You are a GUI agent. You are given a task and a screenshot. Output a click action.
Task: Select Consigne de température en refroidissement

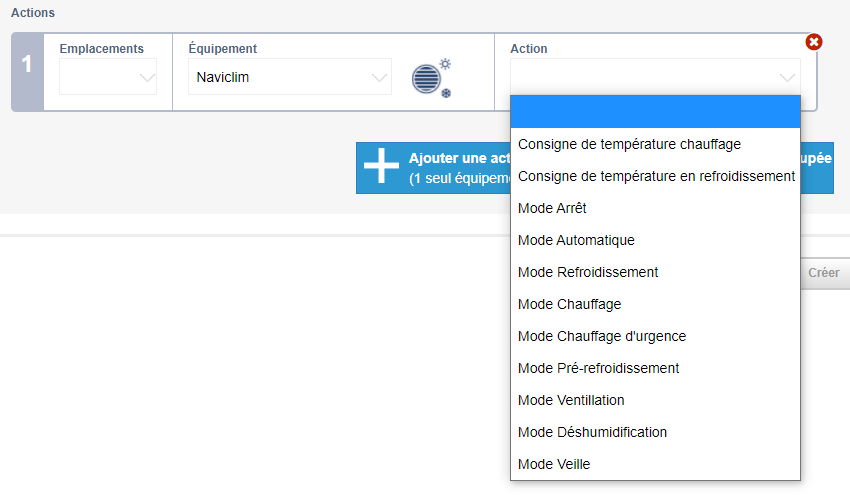[x=655, y=176]
